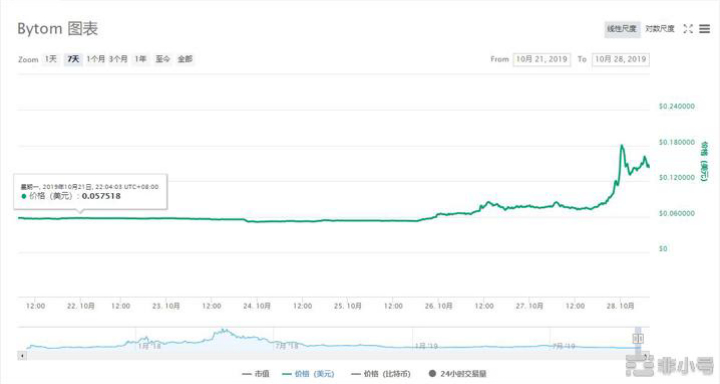
Task: Click the navigator left scroll arrow
Action: click(22, 356)
